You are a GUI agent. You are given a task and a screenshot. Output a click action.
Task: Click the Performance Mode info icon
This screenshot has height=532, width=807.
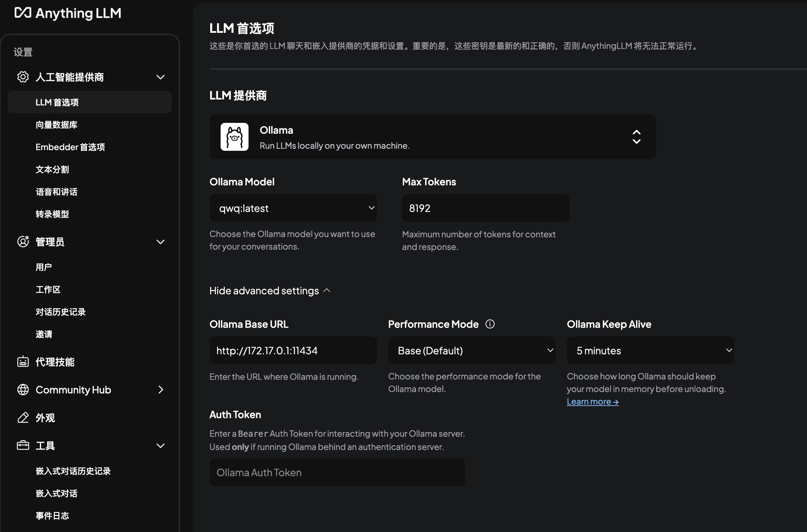tap(490, 324)
